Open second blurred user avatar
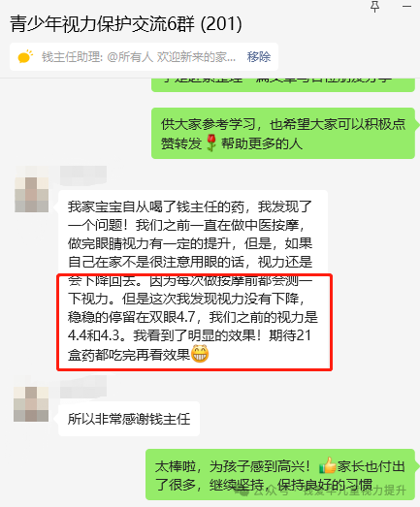420x507 pixels. (31, 404)
